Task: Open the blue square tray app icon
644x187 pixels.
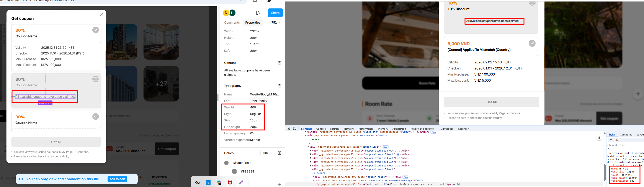Action: (x=208, y=182)
